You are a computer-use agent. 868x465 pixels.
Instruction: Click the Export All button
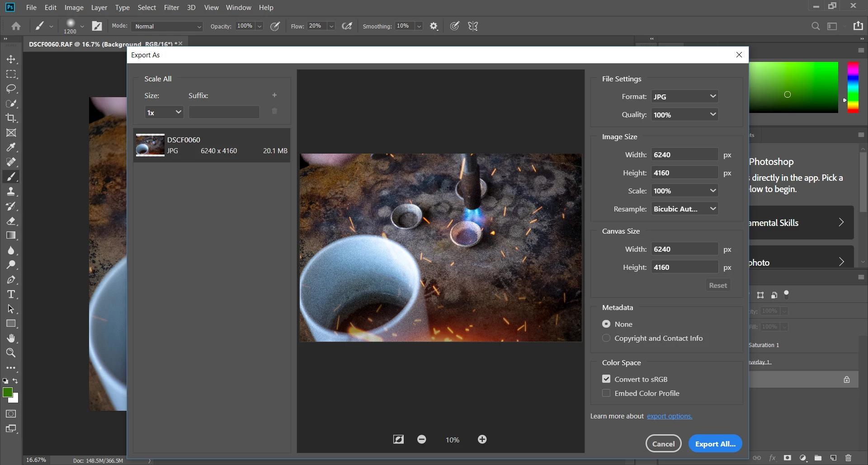click(x=715, y=444)
